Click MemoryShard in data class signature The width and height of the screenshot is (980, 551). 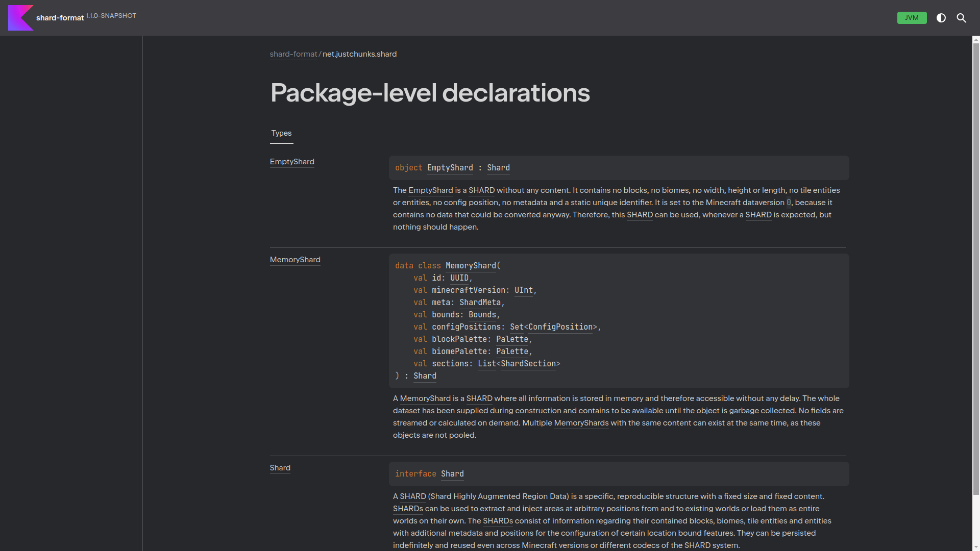click(x=471, y=266)
